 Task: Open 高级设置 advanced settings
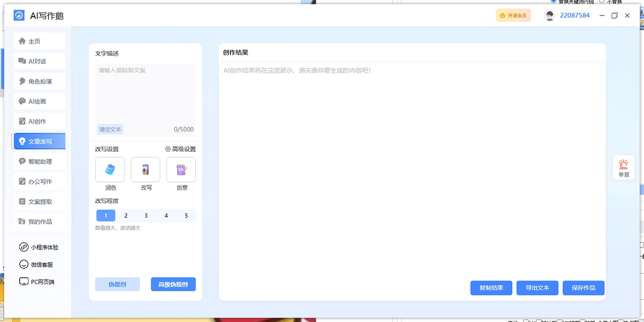point(180,149)
